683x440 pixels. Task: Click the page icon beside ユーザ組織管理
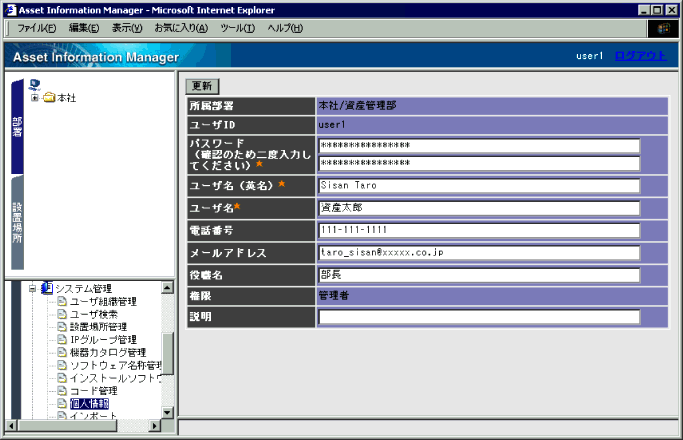point(62,301)
